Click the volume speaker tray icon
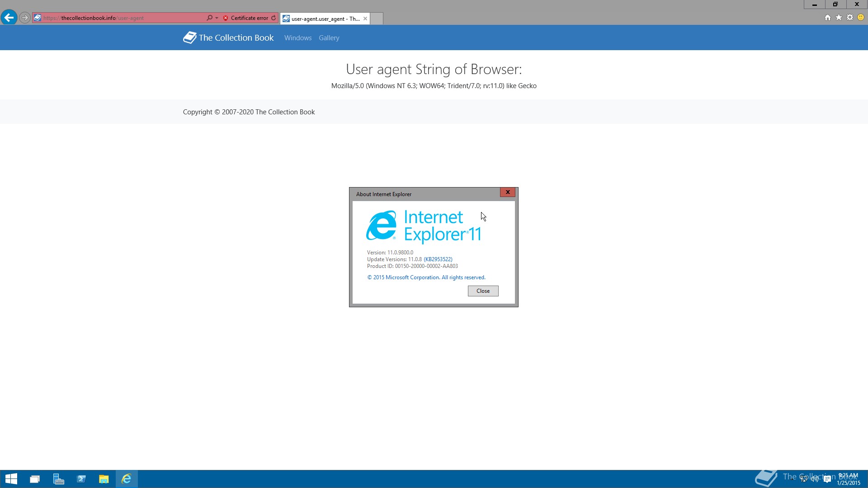Viewport: 868px width, 488px height. tap(815, 479)
